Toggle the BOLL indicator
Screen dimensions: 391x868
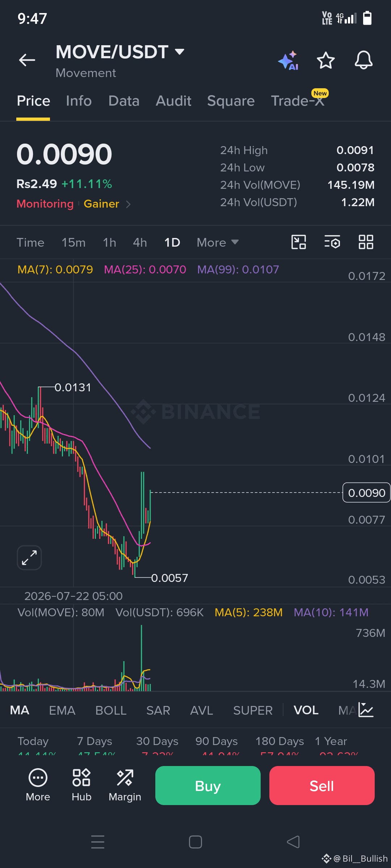(111, 710)
